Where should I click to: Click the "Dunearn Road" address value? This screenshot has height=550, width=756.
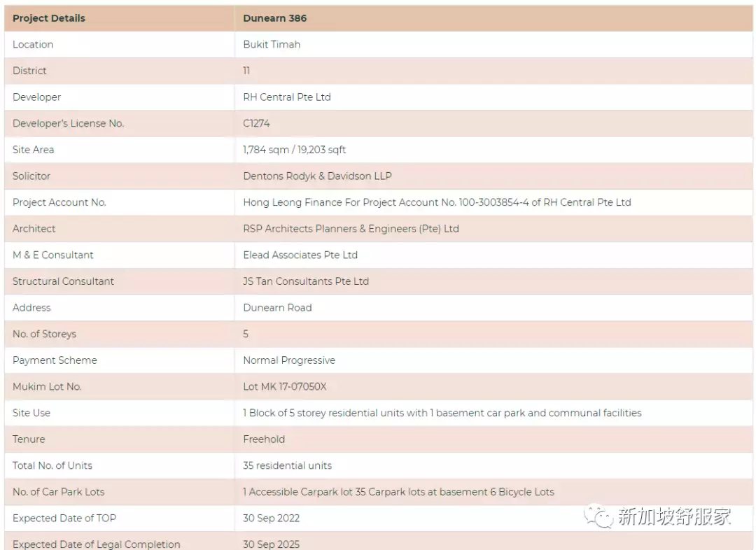[277, 308]
